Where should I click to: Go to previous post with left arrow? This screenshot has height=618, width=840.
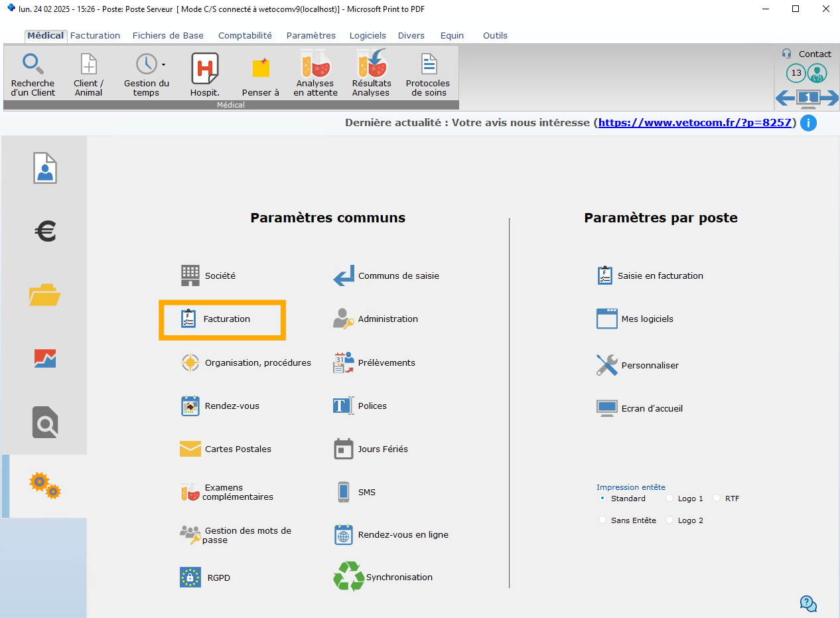pos(786,98)
